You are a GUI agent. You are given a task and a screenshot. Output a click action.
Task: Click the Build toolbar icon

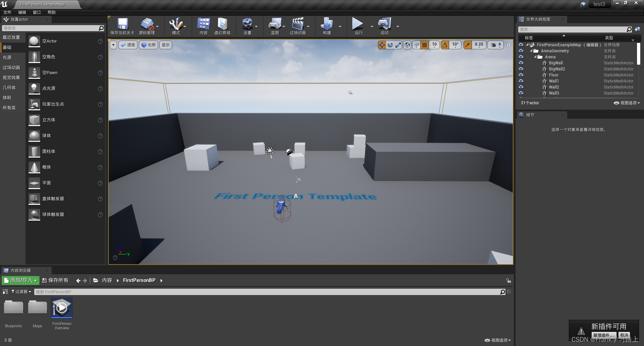[327, 26]
